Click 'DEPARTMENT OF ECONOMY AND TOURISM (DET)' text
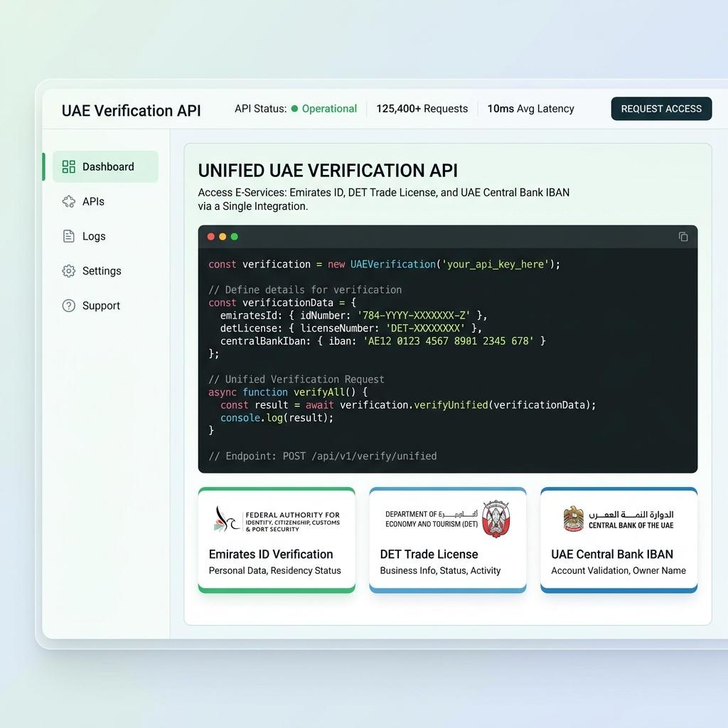The width and height of the screenshot is (728, 728). 432,519
